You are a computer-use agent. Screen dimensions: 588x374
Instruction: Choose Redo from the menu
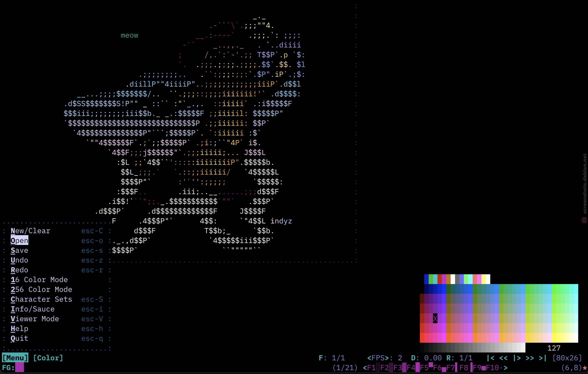pos(19,270)
